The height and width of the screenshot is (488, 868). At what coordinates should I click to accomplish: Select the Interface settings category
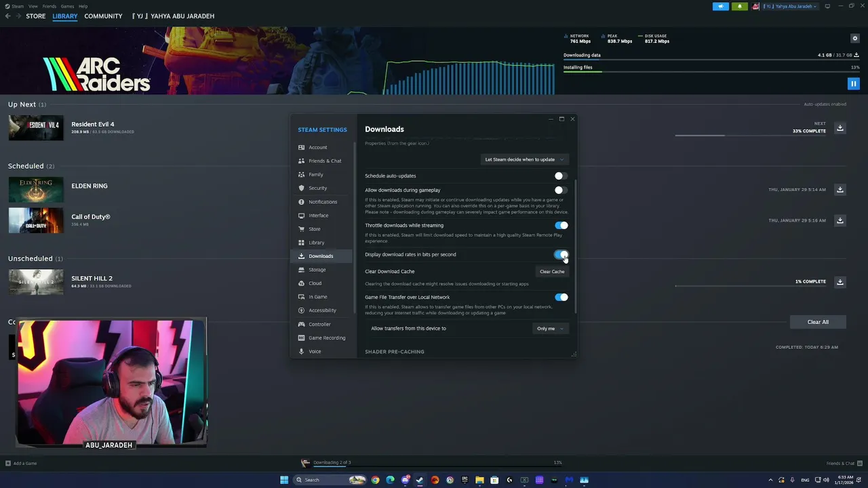point(322,216)
